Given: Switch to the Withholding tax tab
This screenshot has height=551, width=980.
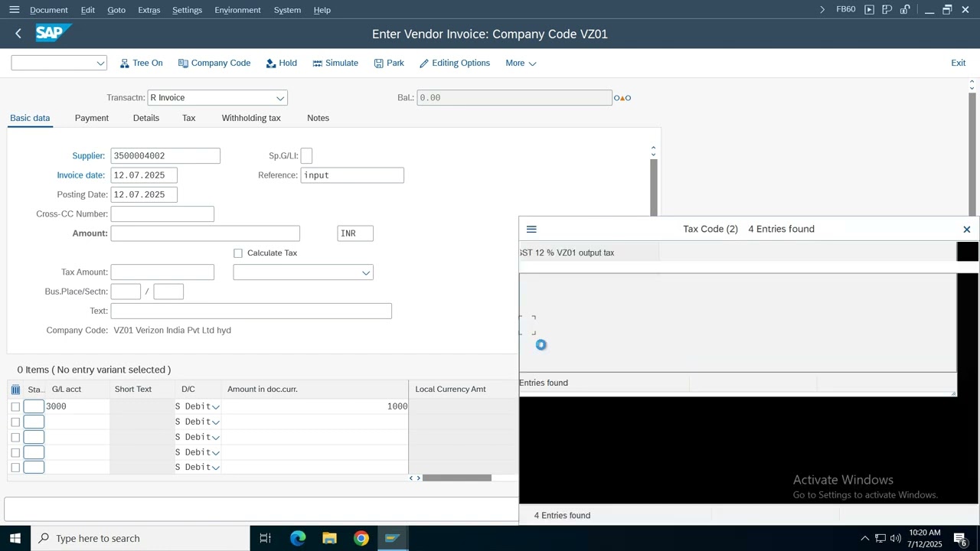Looking at the screenshot, I should pos(251,118).
